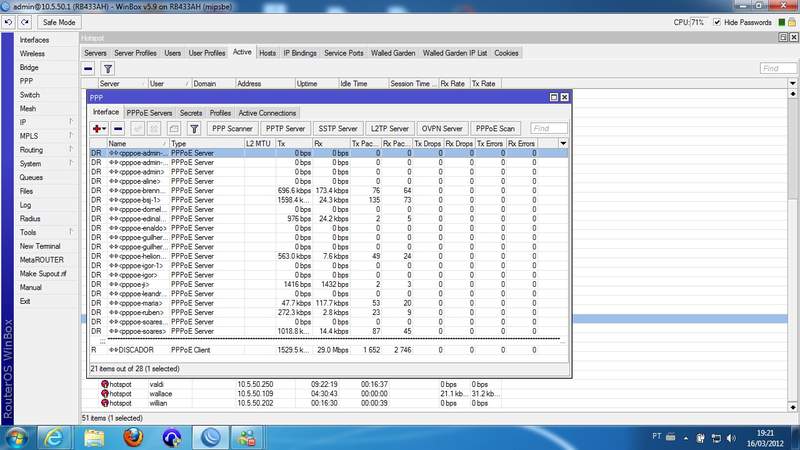800x450 pixels.
Task: Toggle the Hide Passwords checkbox
Action: (716, 21)
